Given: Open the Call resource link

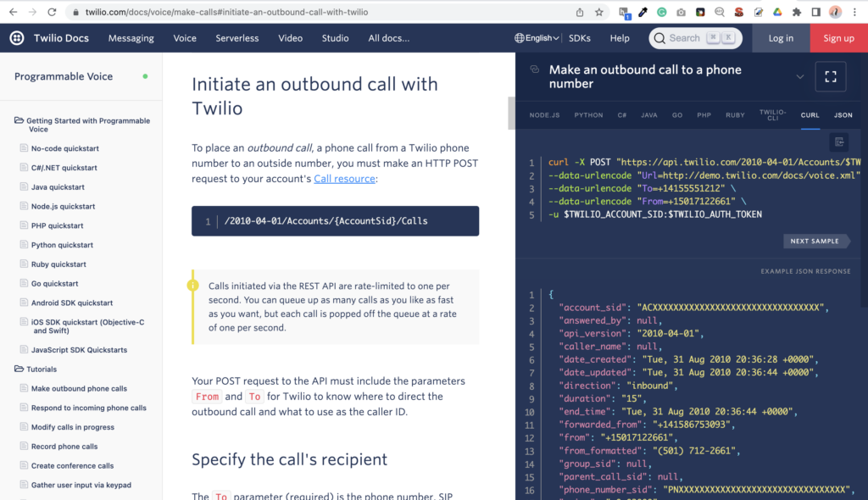Looking at the screenshot, I should (x=344, y=179).
